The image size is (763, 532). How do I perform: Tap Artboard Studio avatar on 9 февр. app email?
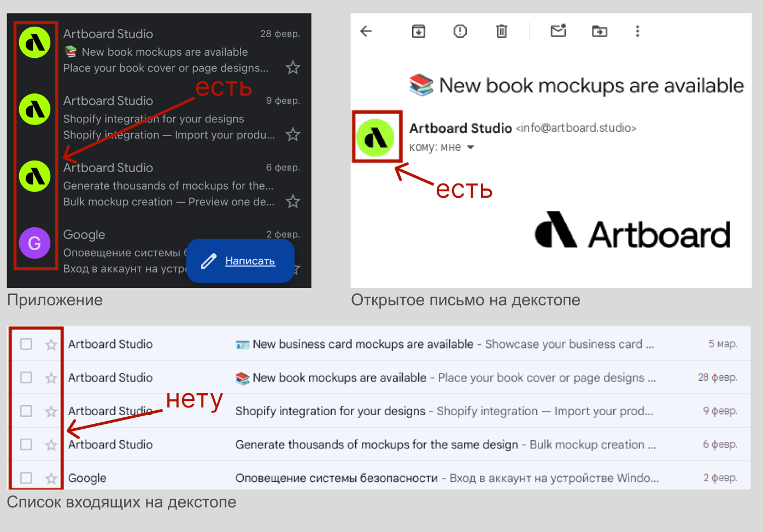(35, 109)
